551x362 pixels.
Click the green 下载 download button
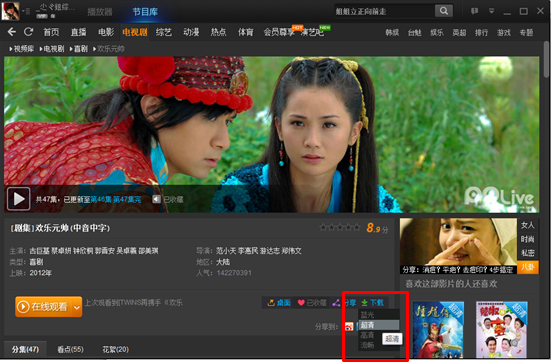pyautogui.click(x=372, y=303)
